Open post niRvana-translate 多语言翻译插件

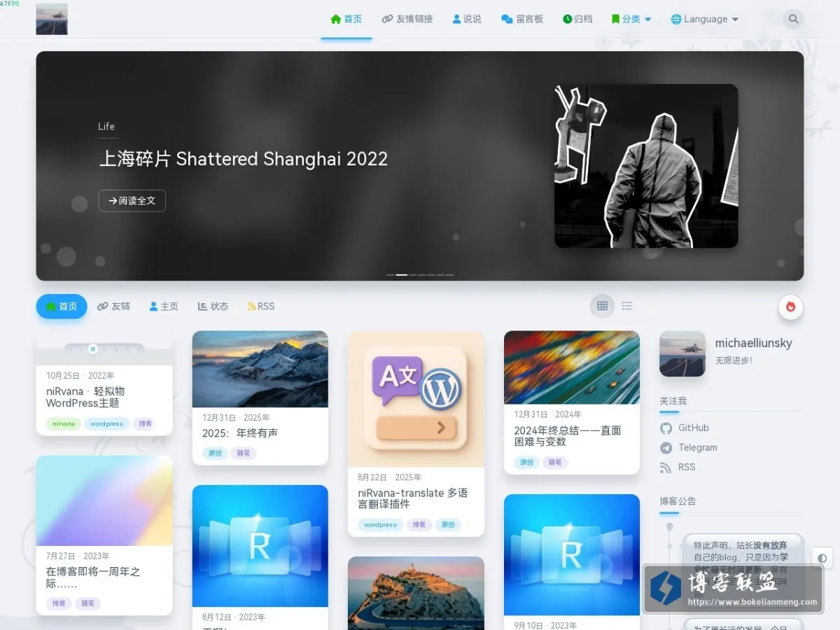click(x=413, y=498)
